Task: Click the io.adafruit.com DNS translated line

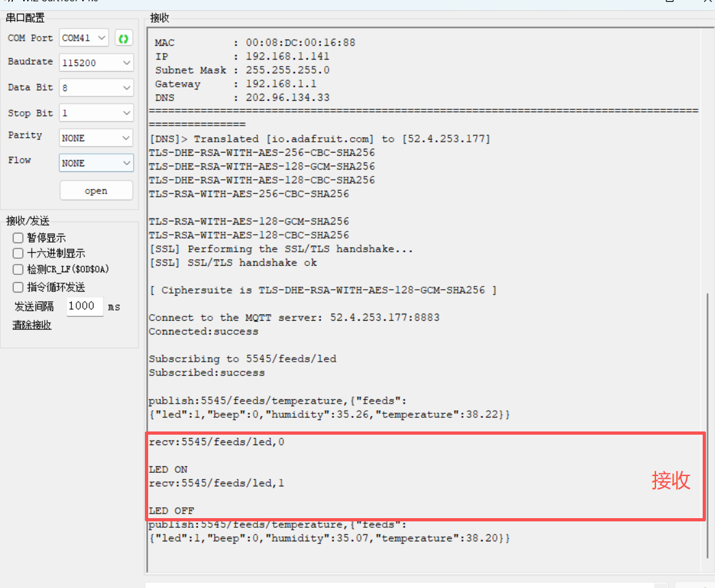Action: pos(320,139)
